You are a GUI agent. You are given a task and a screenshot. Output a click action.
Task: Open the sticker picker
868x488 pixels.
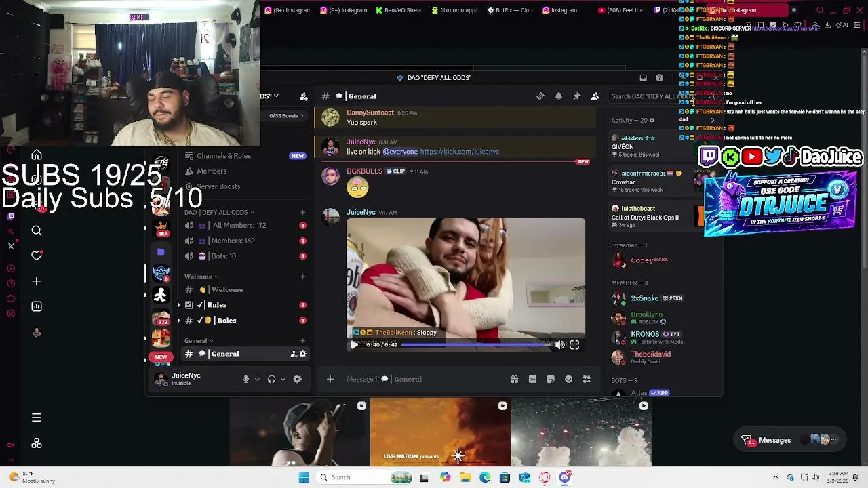551,380
